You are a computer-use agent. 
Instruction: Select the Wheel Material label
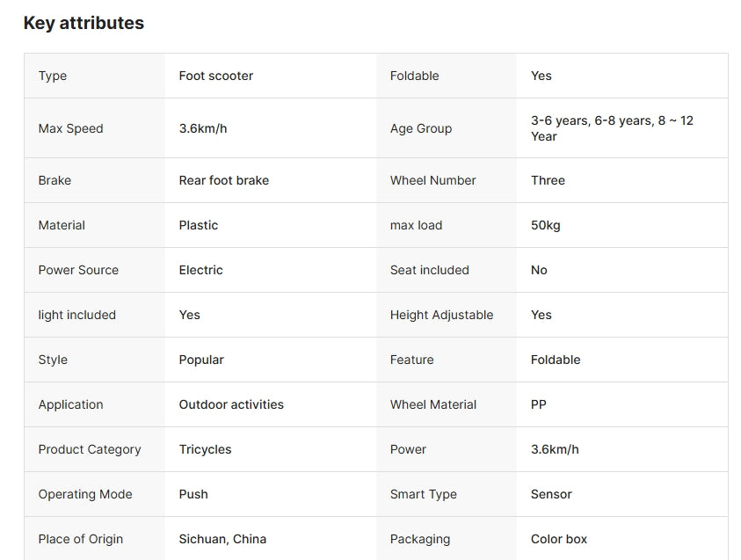433,404
